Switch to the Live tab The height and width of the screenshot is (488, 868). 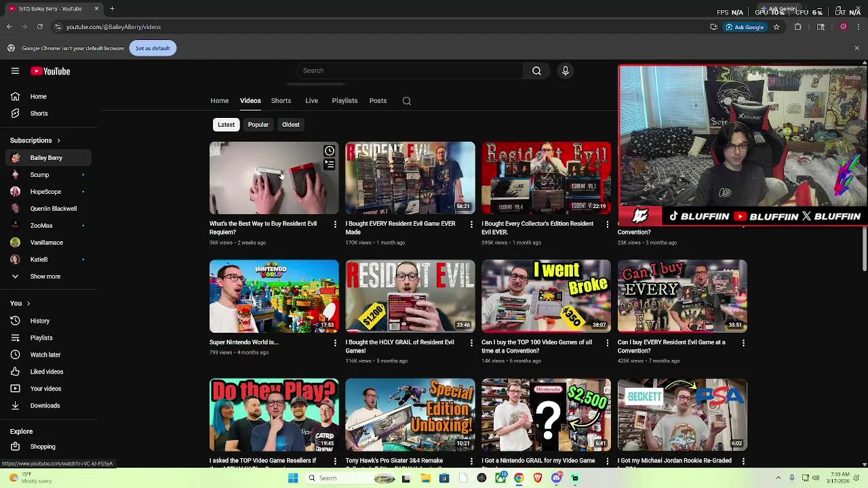coord(311,101)
